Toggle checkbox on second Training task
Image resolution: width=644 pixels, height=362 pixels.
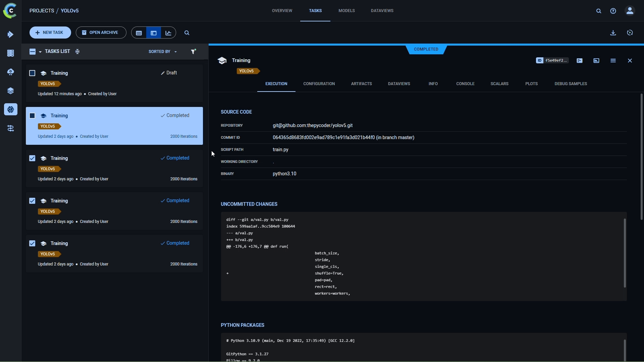tap(32, 116)
